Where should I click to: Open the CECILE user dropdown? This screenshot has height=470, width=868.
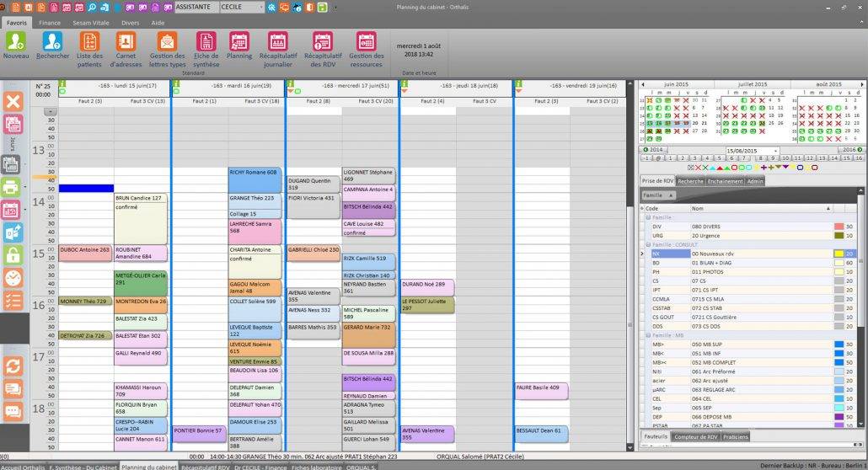[260, 7]
